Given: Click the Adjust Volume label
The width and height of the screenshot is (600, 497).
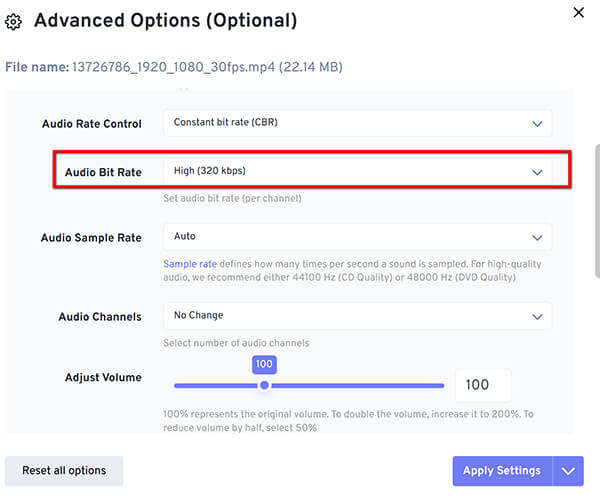Looking at the screenshot, I should [x=103, y=378].
